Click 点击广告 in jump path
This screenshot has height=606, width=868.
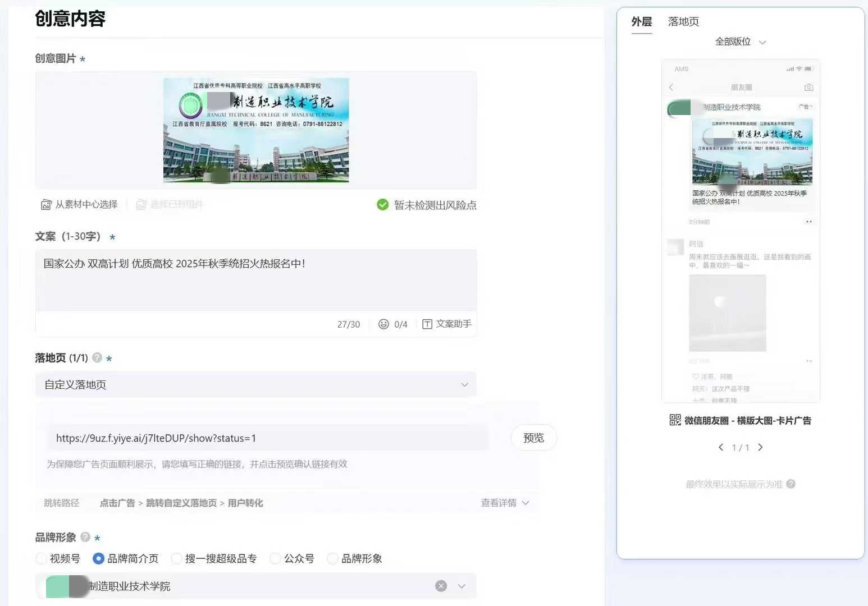point(117,503)
